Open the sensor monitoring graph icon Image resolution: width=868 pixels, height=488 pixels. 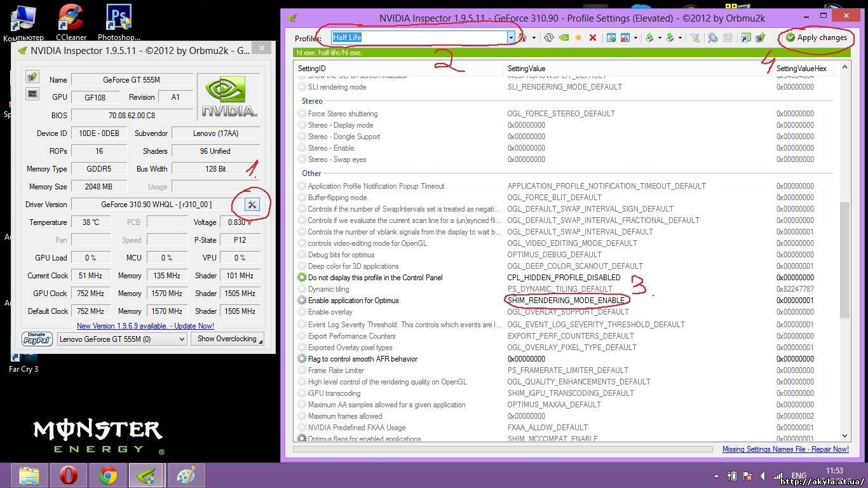click(x=32, y=94)
